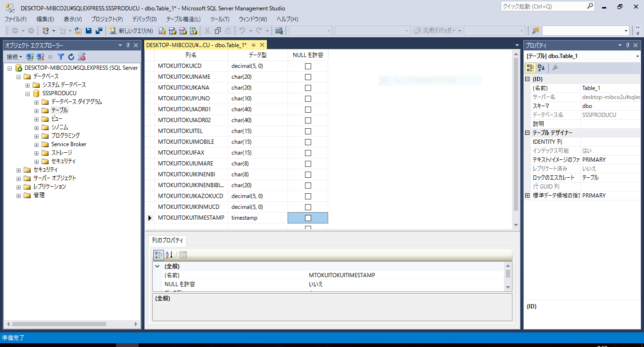The width and height of the screenshot is (644, 347).
Task: Select the Service Broker tree item
Action: (x=69, y=144)
